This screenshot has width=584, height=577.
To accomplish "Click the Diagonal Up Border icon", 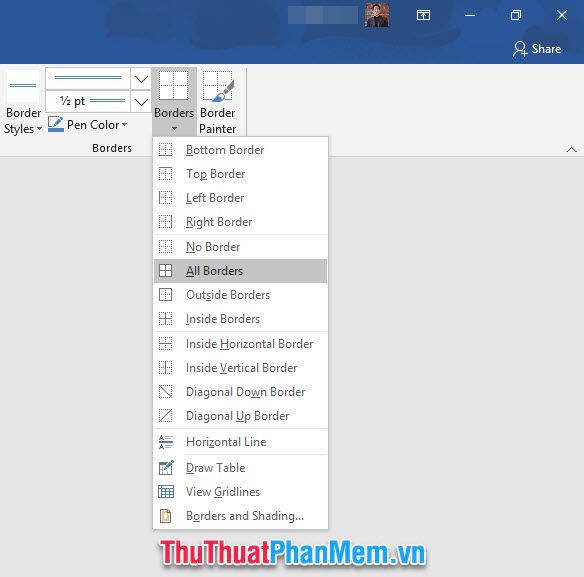I will [165, 416].
